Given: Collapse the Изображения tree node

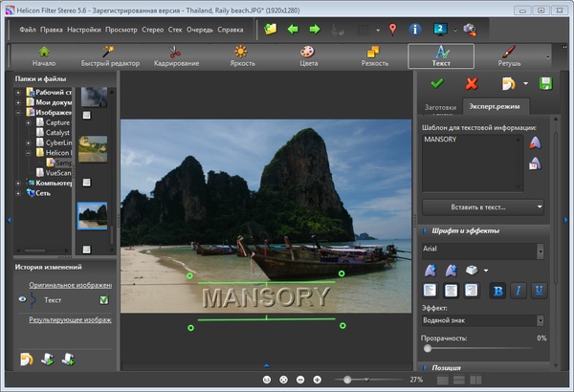Looking at the screenshot, I should click(x=18, y=113).
